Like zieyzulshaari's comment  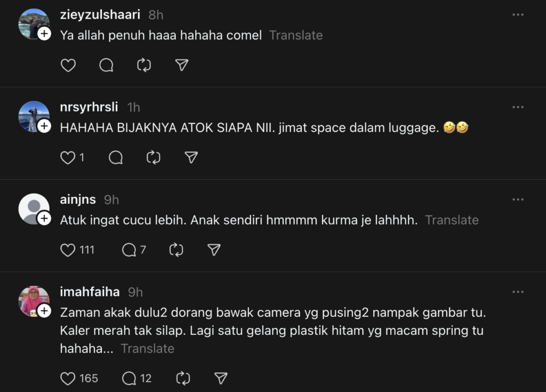pos(68,65)
